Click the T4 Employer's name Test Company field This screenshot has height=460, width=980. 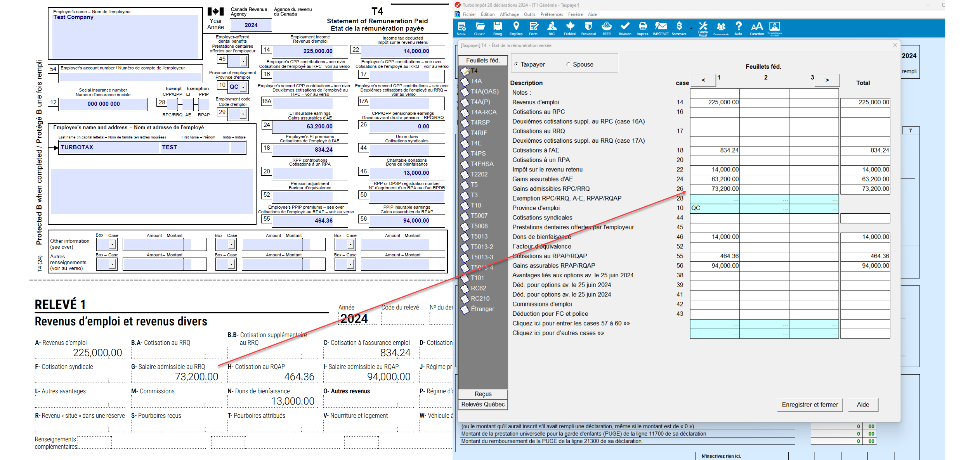pos(125,36)
